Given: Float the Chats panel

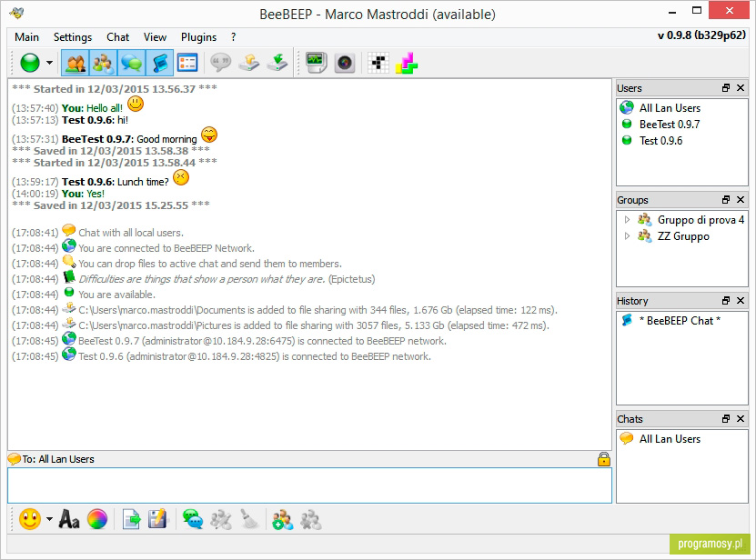Looking at the screenshot, I should [726, 419].
